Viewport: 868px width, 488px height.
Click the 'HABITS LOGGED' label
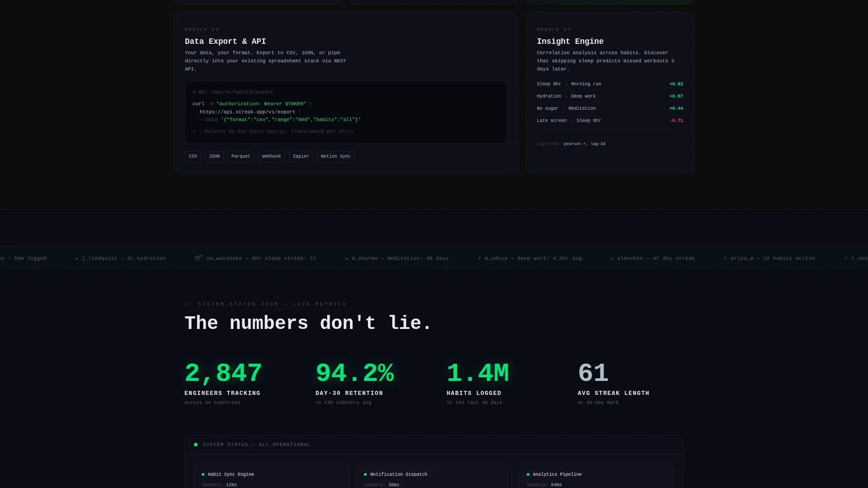click(x=474, y=393)
